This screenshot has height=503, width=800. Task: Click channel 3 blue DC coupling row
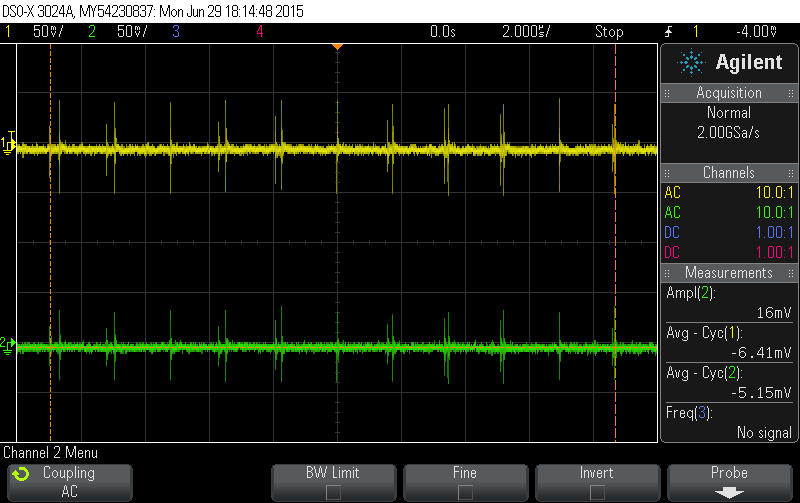[x=729, y=233]
